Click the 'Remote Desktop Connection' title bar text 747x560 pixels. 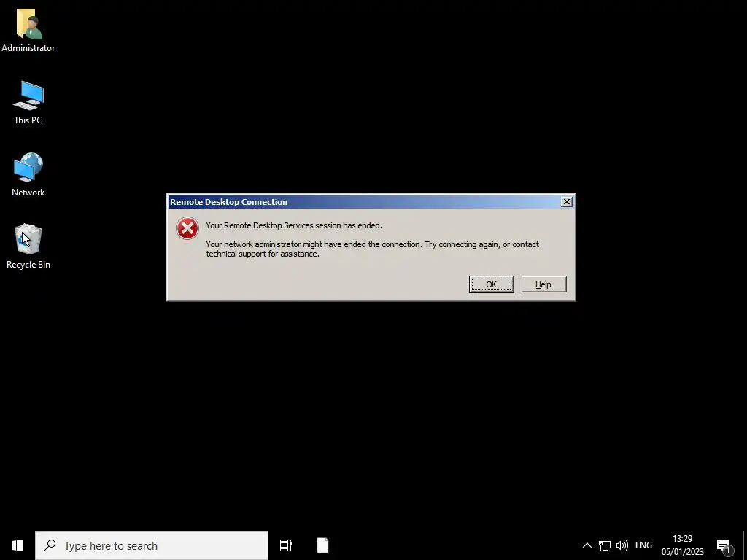click(228, 202)
